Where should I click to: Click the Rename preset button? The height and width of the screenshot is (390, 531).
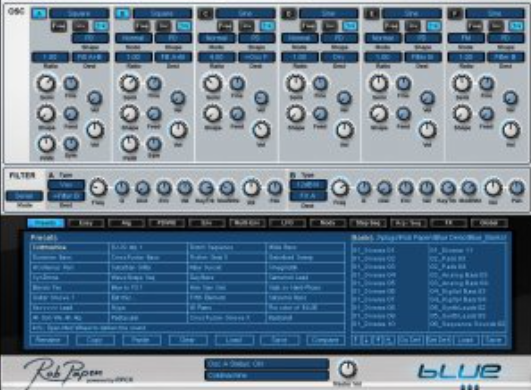49,340
